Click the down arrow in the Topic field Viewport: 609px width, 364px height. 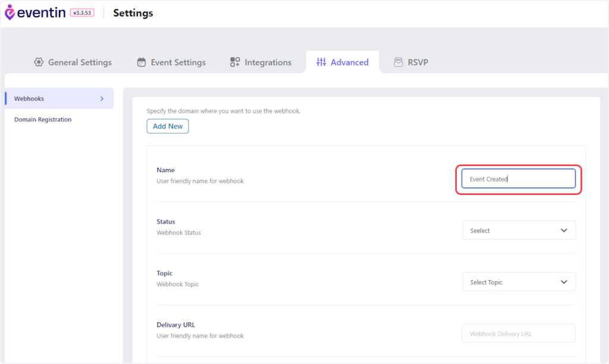click(564, 283)
